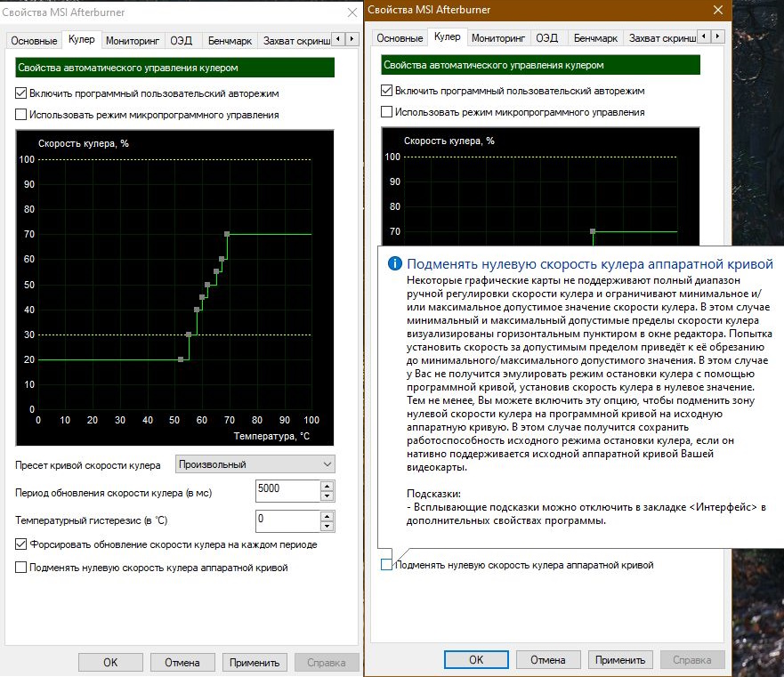Click Применить button in right window
The height and width of the screenshot is (677, 784).
(620, 660)
